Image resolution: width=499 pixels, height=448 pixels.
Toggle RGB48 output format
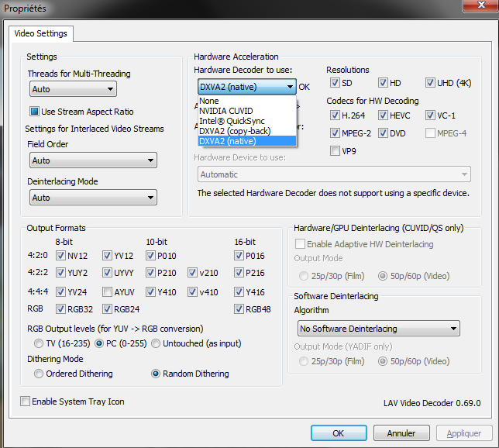point(239,308)
